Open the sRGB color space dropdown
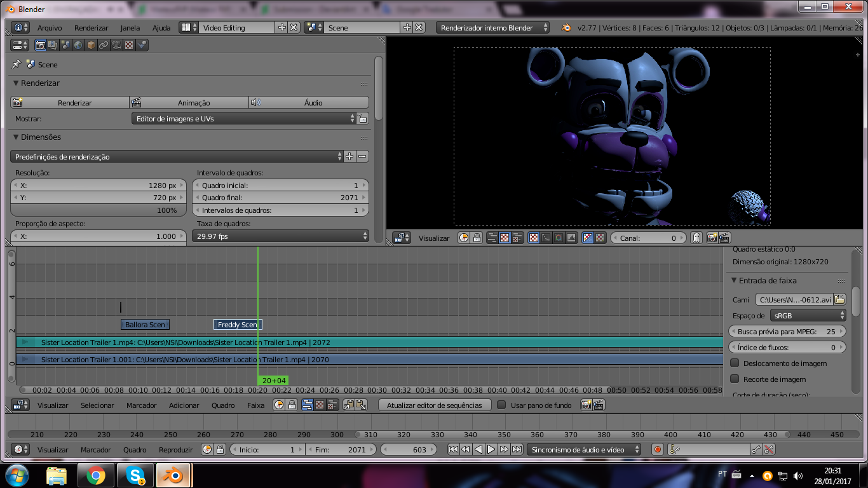The height and width of the screenshot is (488, 868). coord(808,315)
